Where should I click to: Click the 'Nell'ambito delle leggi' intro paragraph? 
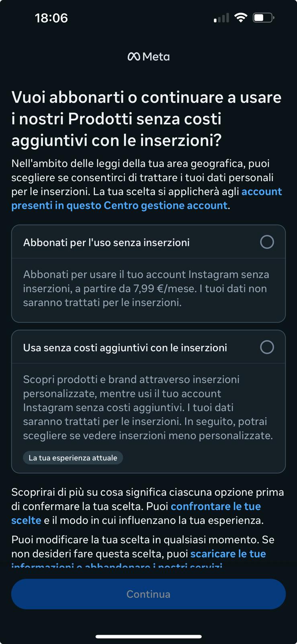[147, 184]
